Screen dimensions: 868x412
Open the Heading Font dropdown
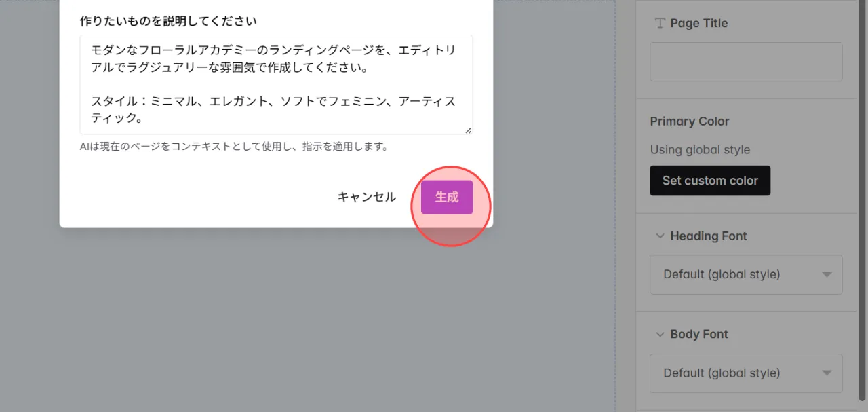746,274
